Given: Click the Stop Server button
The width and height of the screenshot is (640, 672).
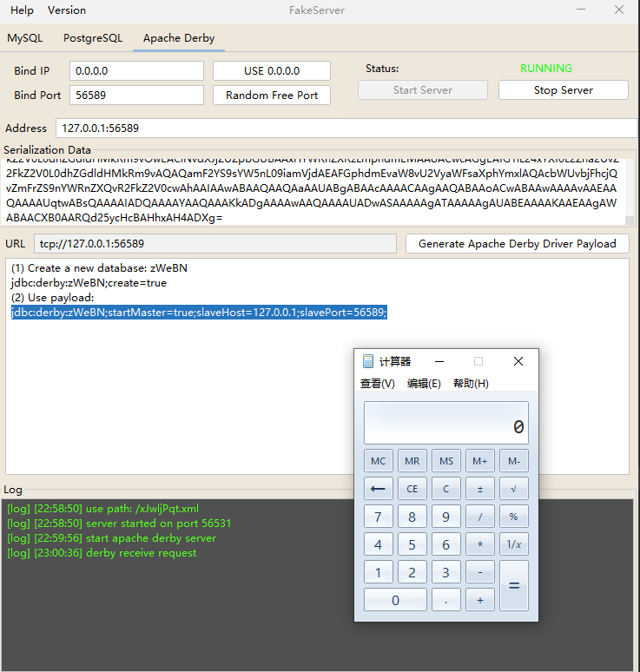Looking at the screenshot, I should pos(564,90).
